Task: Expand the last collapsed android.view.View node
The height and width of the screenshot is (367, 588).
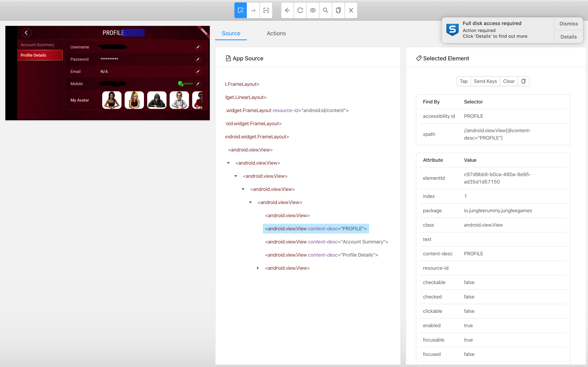Action: coord(258,268)
